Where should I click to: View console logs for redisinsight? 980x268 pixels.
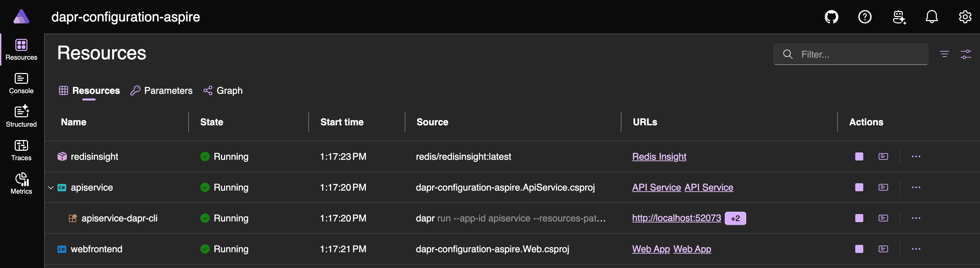pyautogui.click(x=883, y=157)
